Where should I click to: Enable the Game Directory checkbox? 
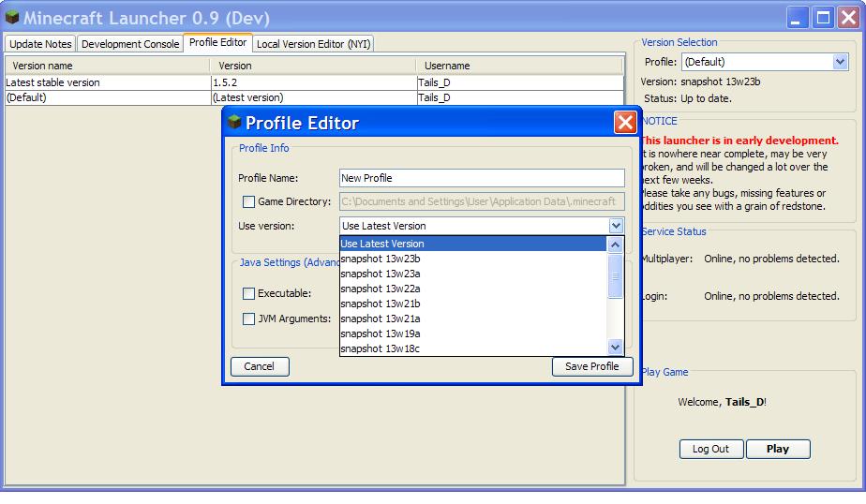coord(248,201)
